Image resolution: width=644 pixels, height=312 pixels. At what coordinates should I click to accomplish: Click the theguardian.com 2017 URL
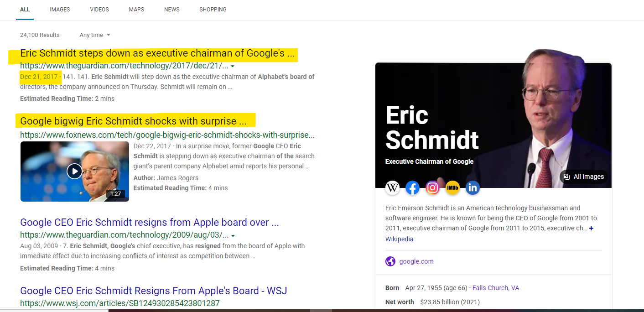tap(124, 66)
